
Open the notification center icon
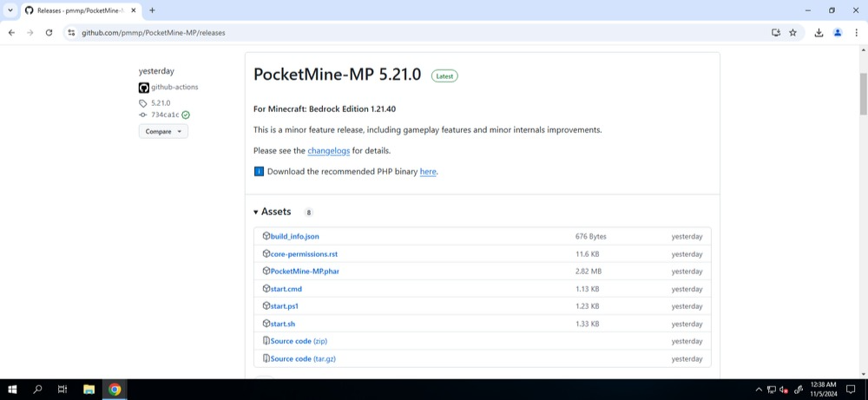(851, 390)
